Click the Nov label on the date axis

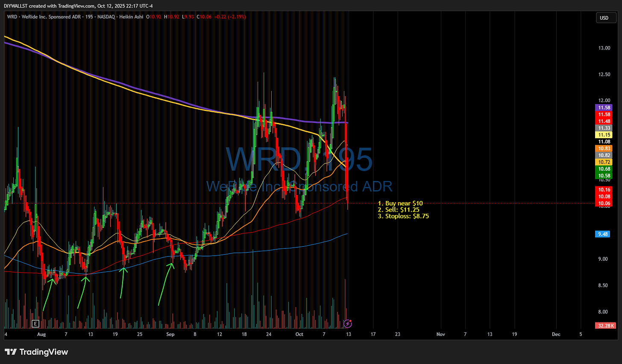[x=440, y=334]
